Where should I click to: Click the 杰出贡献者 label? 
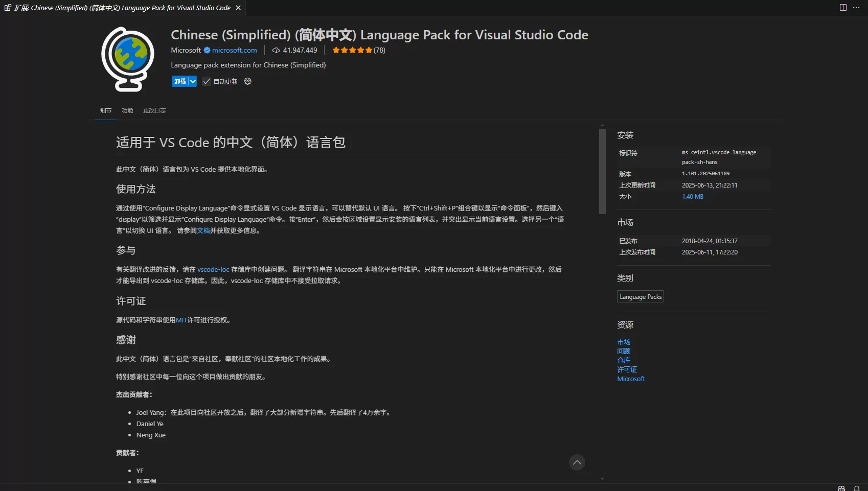pyautogui.click(x=134, y=394)
